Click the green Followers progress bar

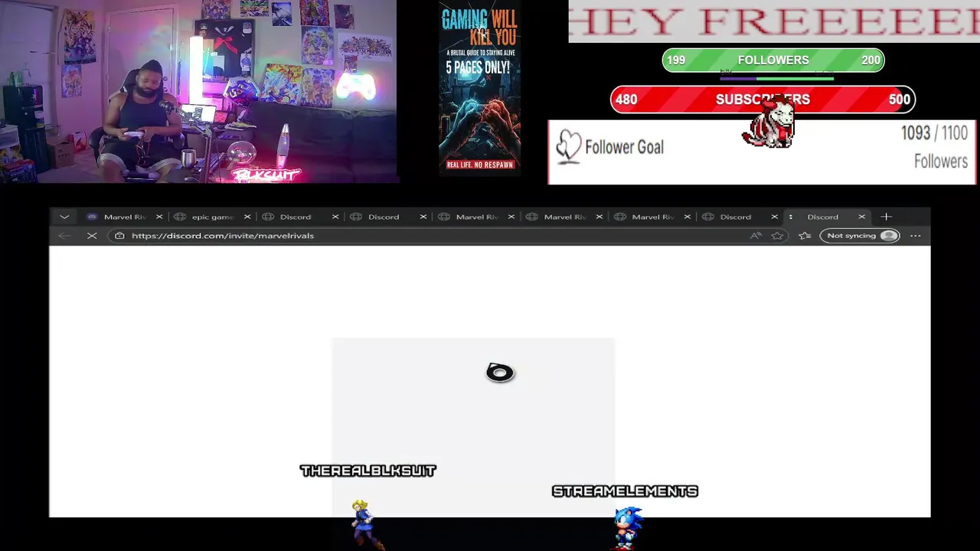click(x=773, y=60)
